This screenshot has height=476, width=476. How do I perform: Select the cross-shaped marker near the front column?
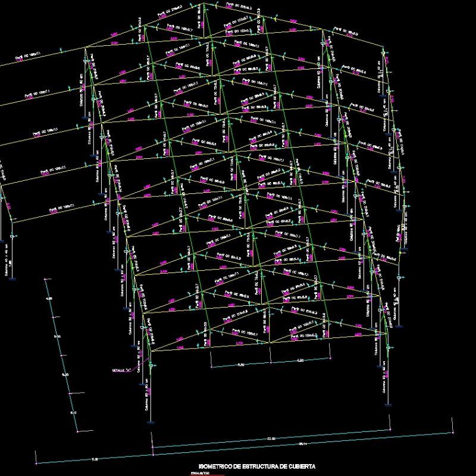151,365
